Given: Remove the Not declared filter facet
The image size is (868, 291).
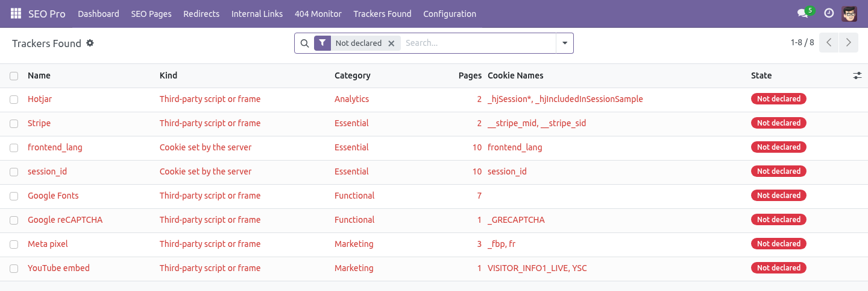Looking at the screenshot, I should (391, 43).
